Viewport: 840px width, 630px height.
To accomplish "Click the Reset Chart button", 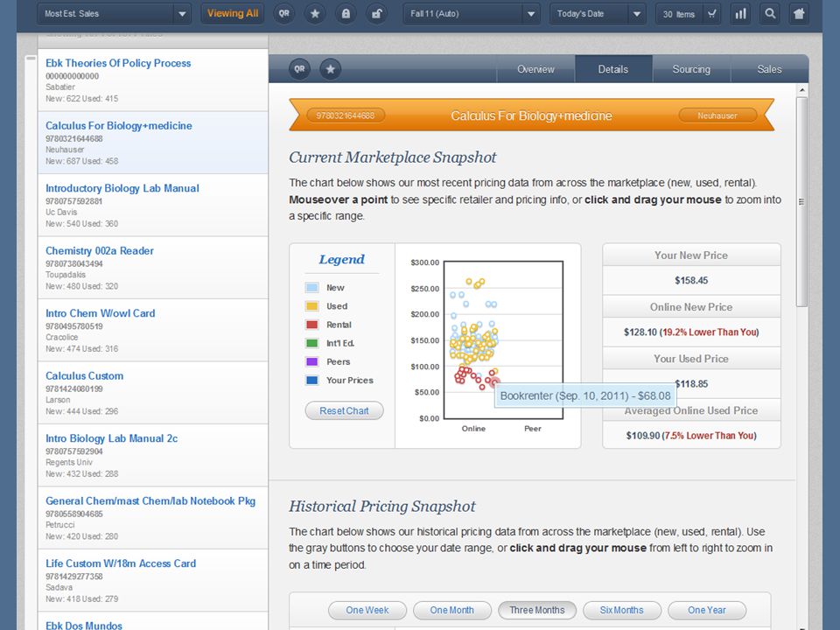I will [x=345, y=411].
